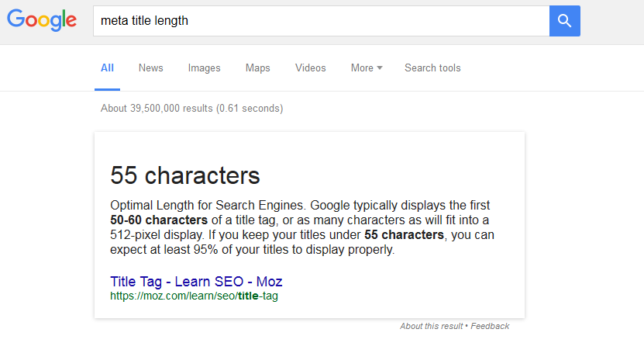Send Feedback on the featured snippet
The width and height of the screenshot is (644, 343).
[x=490, y=326]
